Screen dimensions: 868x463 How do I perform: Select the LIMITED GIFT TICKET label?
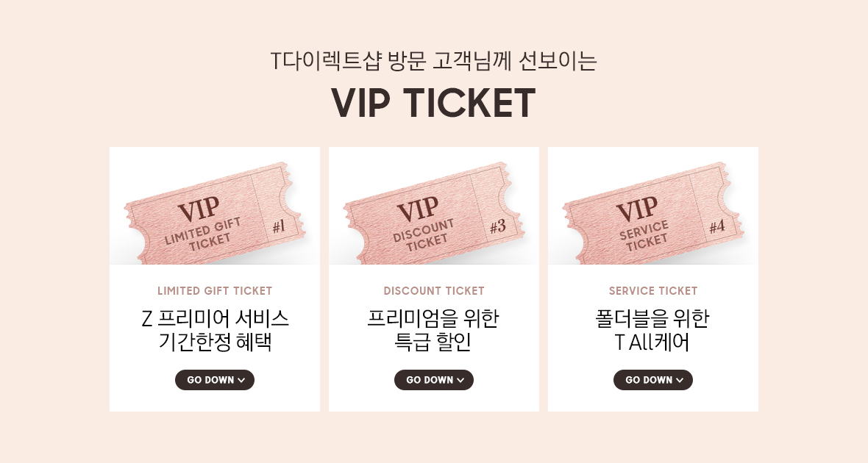coord(215,291)
